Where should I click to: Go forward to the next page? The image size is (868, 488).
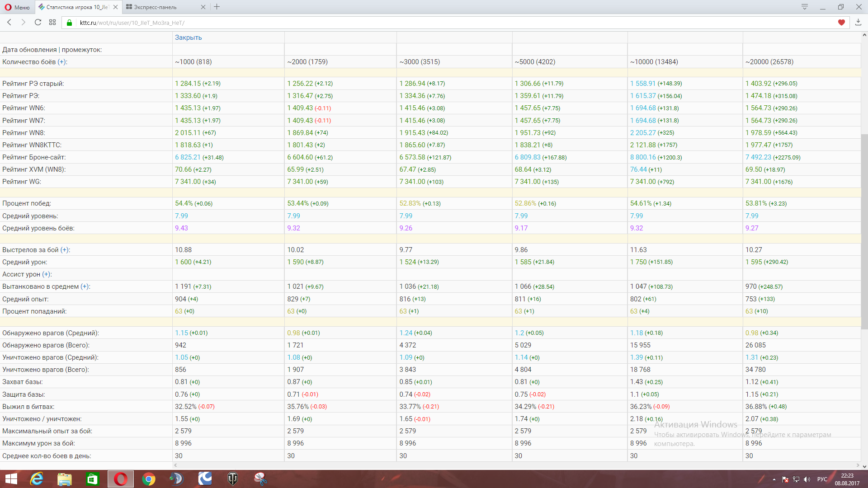(24, 22)
